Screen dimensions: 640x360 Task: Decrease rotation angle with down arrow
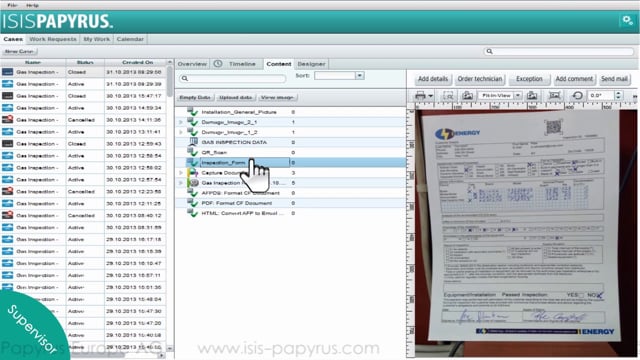pos(618,98)
